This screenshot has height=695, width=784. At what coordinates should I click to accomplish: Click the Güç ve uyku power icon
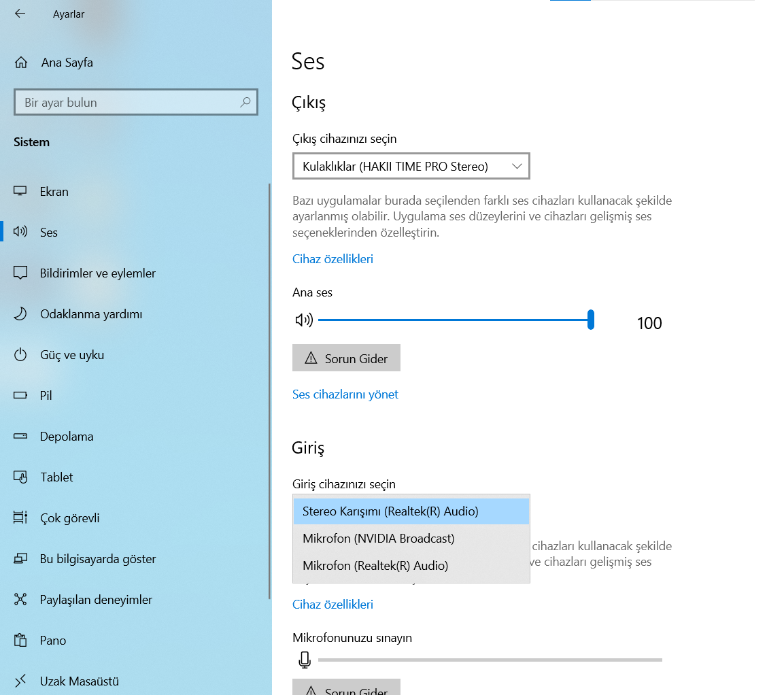[20, 354]
